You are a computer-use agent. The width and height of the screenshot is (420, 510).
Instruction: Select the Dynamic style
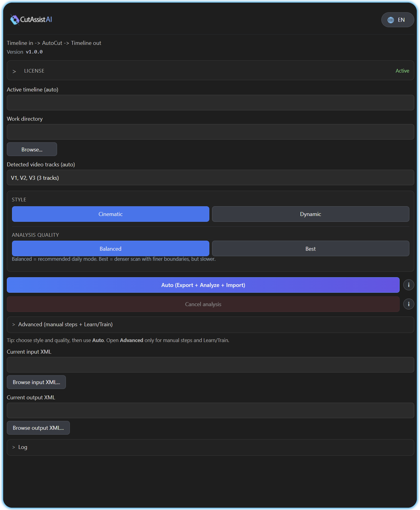(x=310, y=214)
